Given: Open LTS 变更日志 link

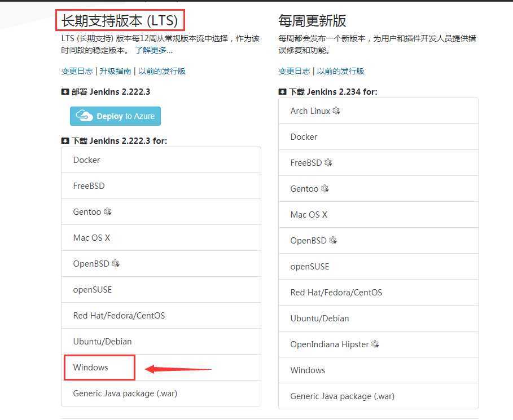Looking at the screenshot, I should click(x=77, y=71).
